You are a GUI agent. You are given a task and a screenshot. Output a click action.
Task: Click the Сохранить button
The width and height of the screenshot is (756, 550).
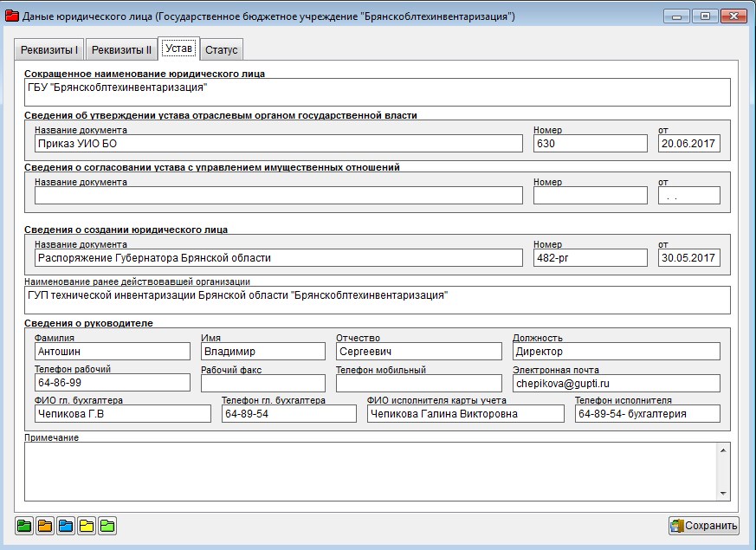(x=704, y=526)
